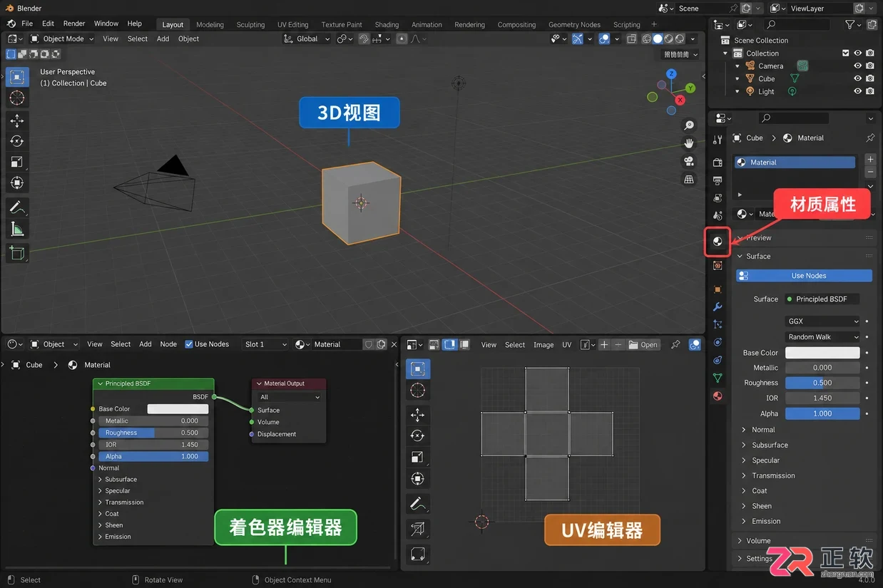This screenshot has width=883, height=588.
Task: Remove material slot with minus button
Action: point(870,172)
